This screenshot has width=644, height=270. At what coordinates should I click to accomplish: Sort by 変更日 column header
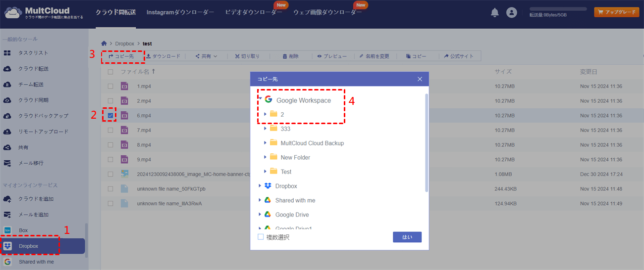tap(589, 72)
